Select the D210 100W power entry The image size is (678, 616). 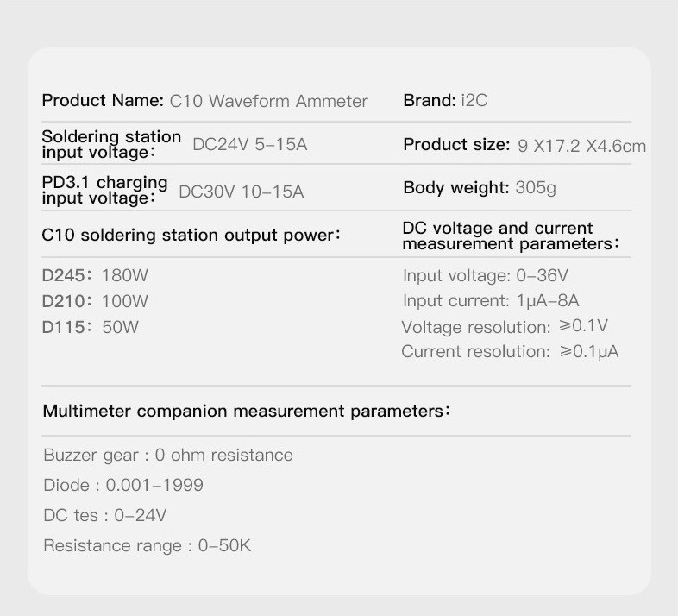(x=95, y=301)
